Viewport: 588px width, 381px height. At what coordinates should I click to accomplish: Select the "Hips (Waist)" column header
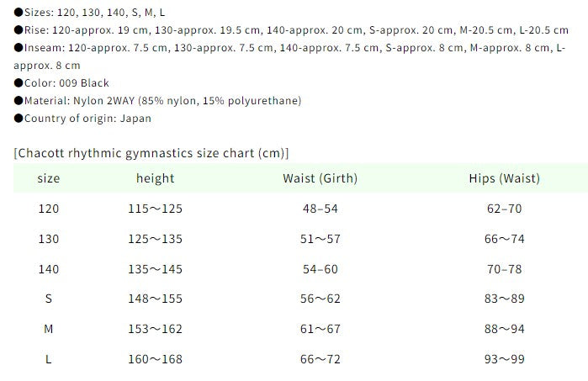(505, 178)
